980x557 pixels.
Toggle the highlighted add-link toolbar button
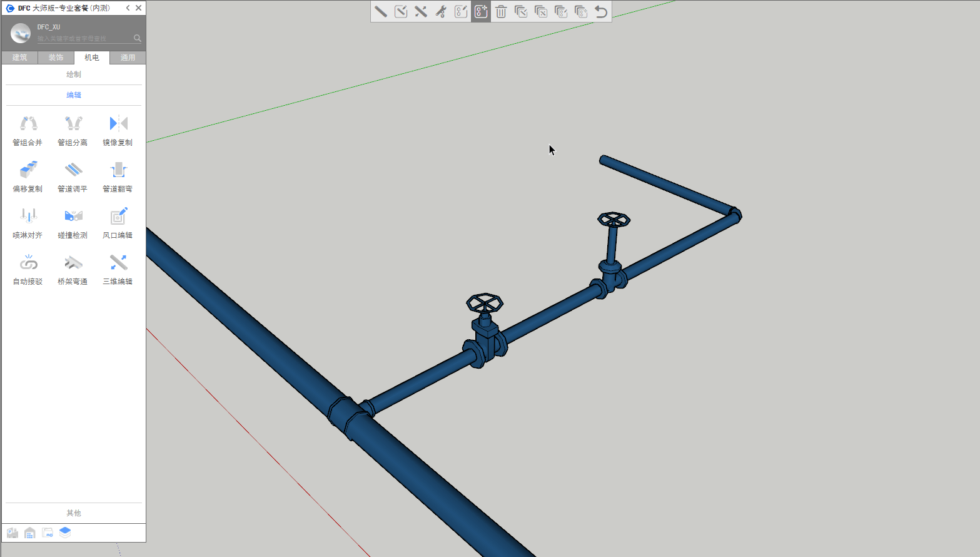coord(481,11)
